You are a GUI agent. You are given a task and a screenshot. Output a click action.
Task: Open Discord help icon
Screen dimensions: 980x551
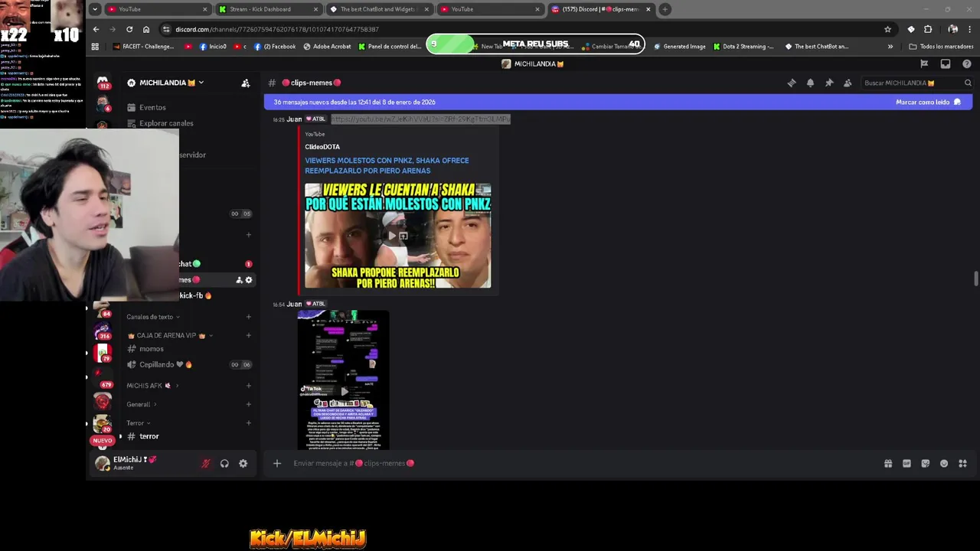[x=967, y=64]
